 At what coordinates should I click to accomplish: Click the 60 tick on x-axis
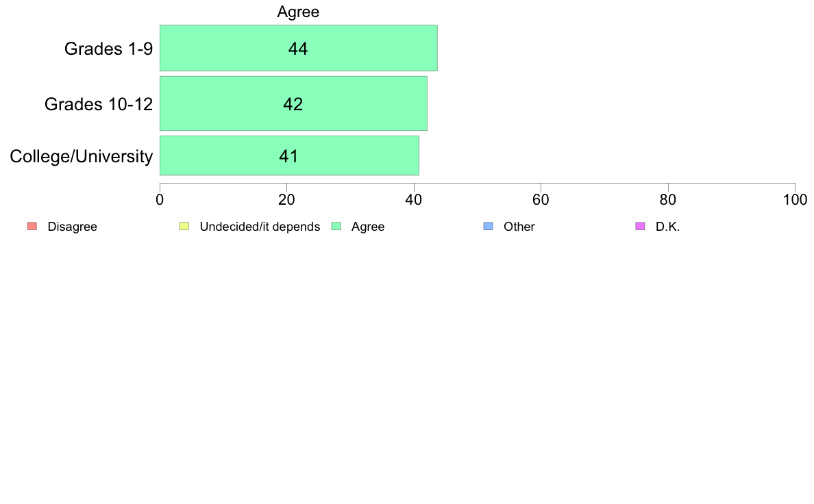point(541,200)
